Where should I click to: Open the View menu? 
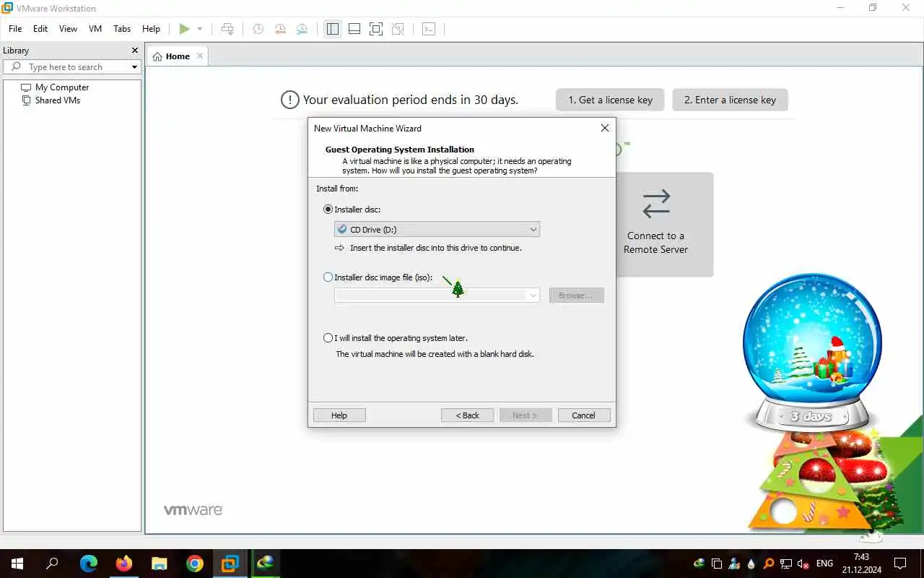[68, 29]
